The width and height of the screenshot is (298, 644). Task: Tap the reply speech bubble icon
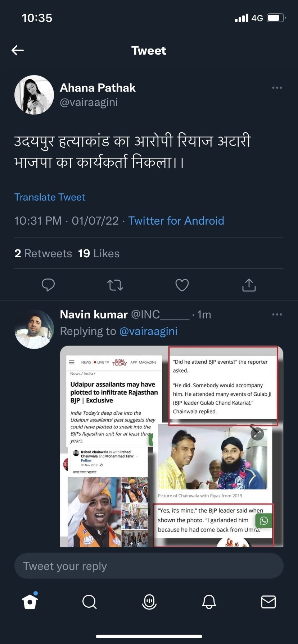[x=48, y=285]
